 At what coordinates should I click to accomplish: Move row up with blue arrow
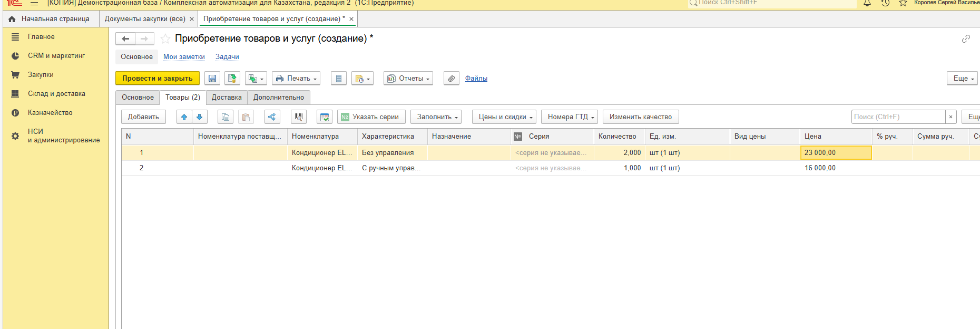coord(184,117)
